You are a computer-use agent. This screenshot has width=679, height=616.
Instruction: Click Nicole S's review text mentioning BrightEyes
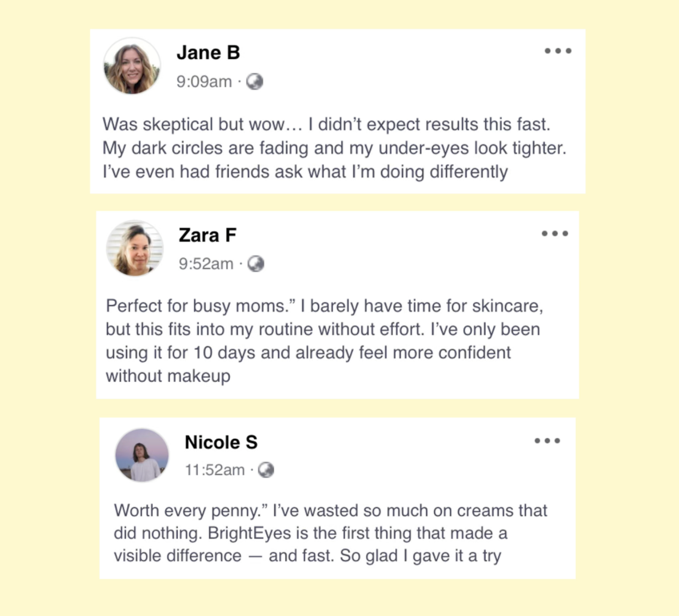pos(310,533)
